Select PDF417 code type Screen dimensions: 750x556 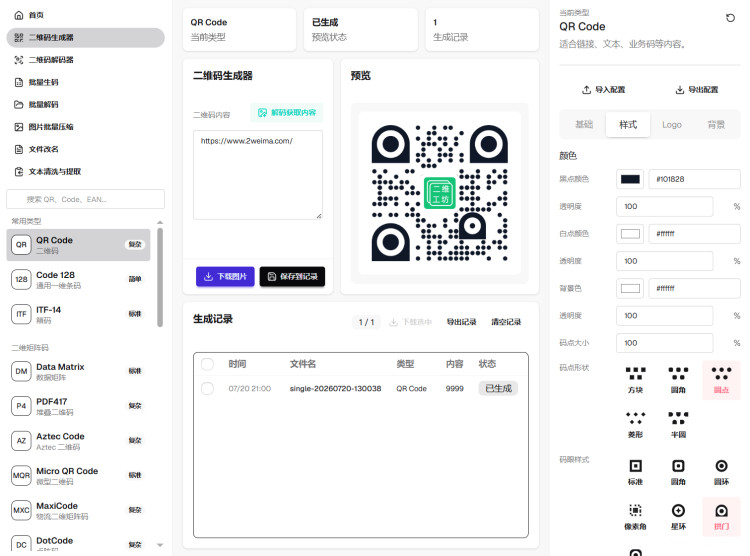(x=78, y=406)
